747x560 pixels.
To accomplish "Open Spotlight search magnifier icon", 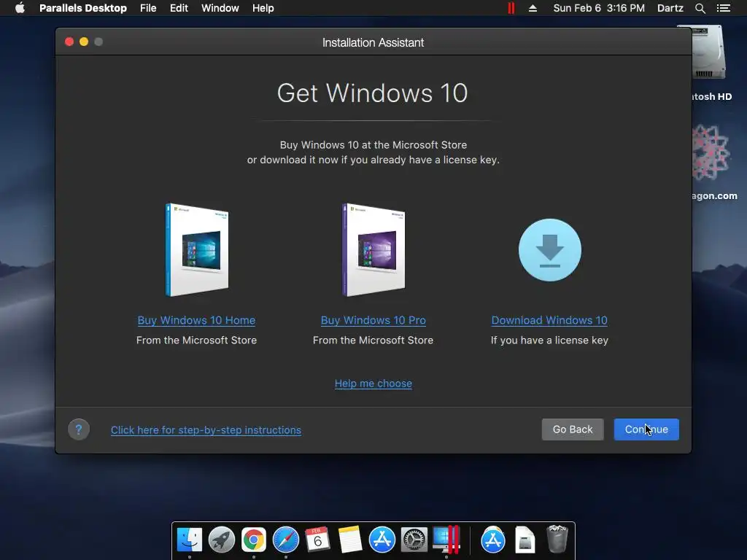I will click(700, 8).
